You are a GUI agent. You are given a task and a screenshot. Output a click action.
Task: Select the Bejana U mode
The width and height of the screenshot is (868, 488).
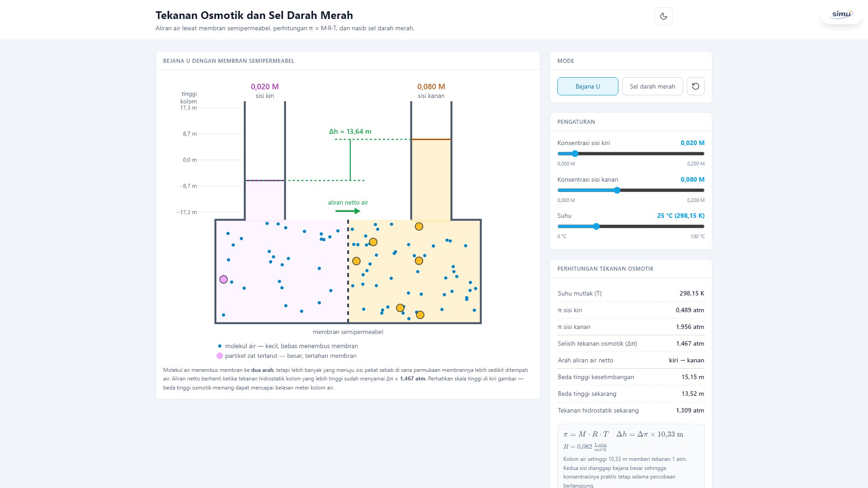click(588, 86)
